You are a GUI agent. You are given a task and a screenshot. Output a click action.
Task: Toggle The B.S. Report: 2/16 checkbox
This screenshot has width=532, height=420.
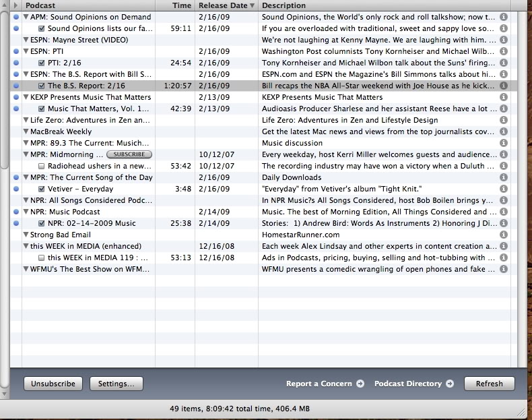[41, 86]
